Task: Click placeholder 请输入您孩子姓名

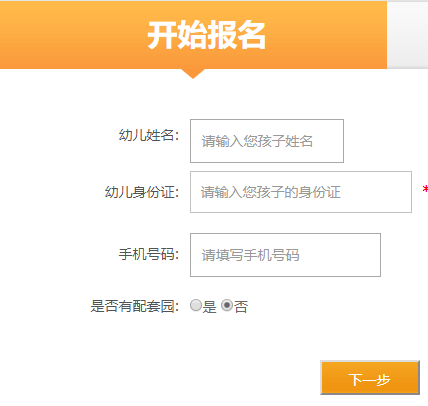Action: (x=257, y=141)
